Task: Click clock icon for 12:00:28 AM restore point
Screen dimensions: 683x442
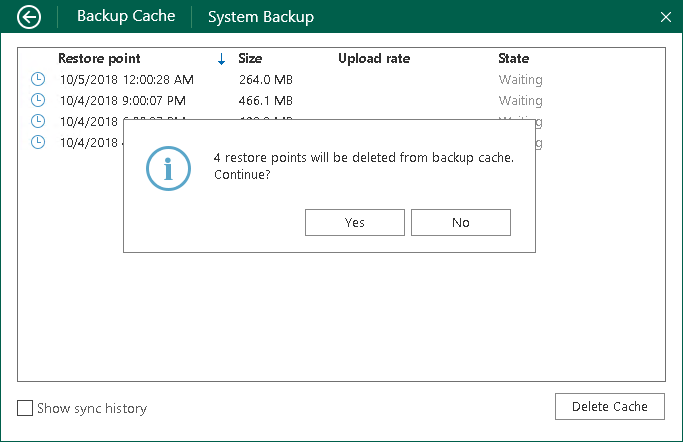Action: point(38,79)
